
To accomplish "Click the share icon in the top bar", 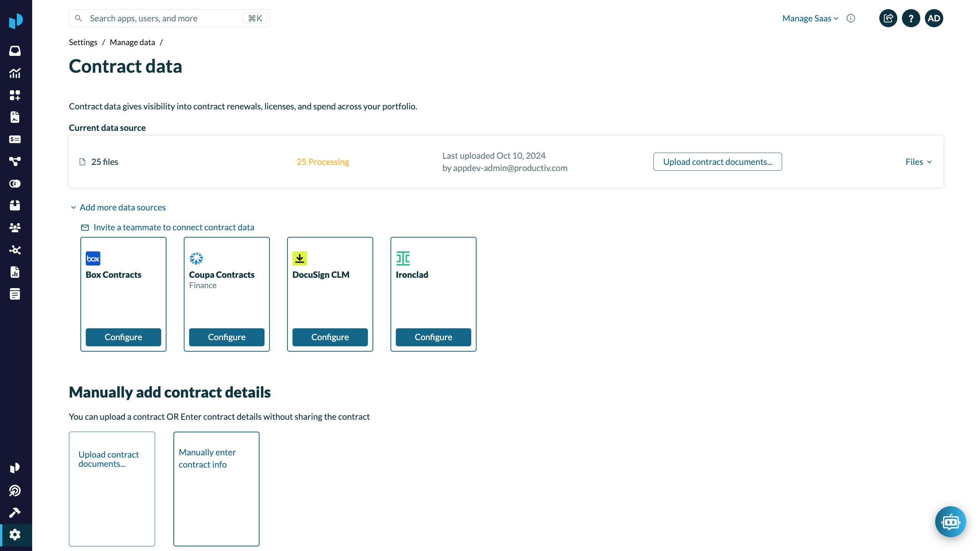I will (888, 18).
